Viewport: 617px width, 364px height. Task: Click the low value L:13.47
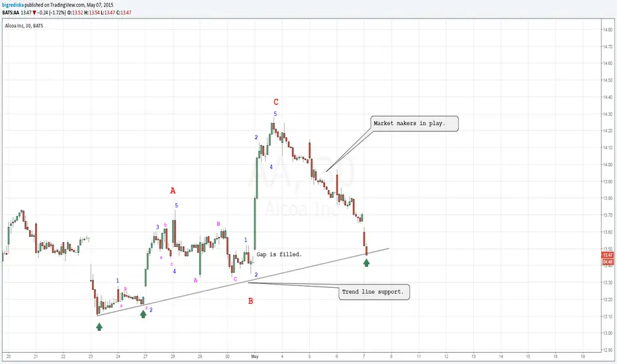108,13
